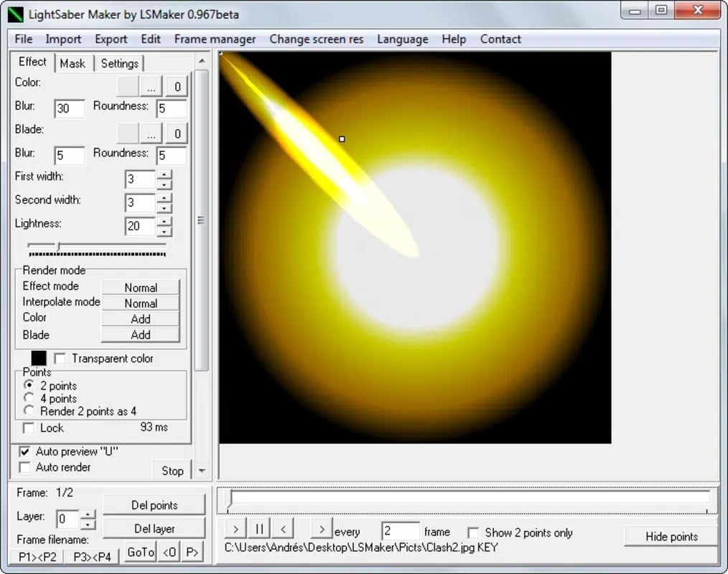This screenshot has height=574, width=728.
Task: Click the Stop button
Action: (x=172, y=471)
